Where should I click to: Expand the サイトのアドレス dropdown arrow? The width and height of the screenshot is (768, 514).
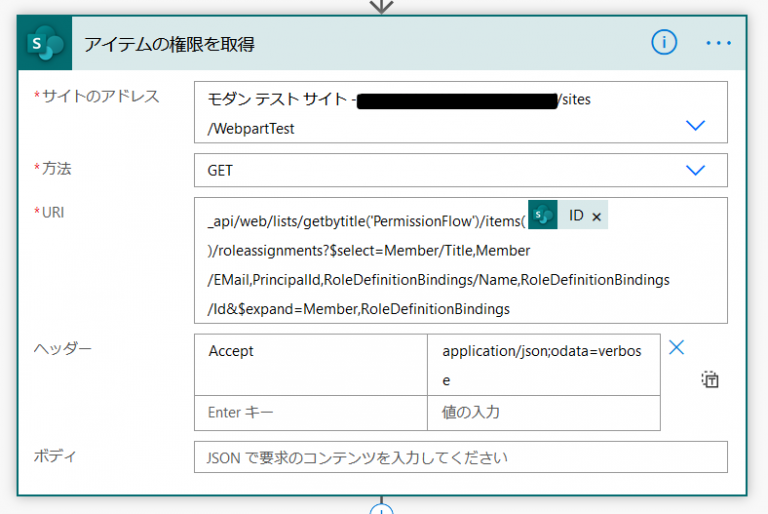(695, 125)
